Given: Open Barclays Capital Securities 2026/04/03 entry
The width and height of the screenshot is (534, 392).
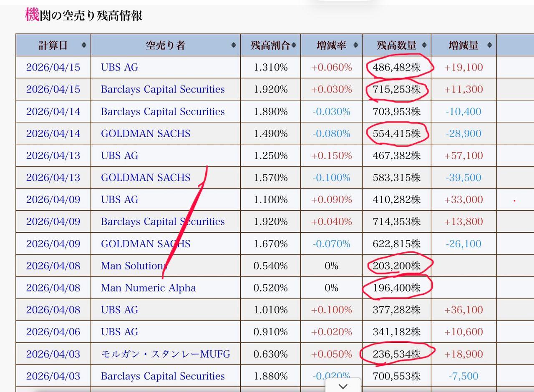Looking at the screenshot, I should [163, 376].
